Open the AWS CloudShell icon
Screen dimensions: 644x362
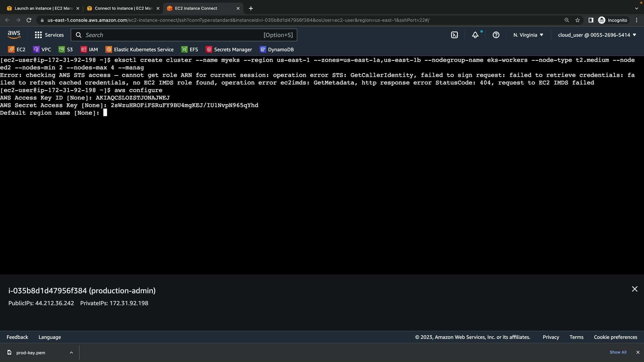pyautogui.click(x=454, y=35)
